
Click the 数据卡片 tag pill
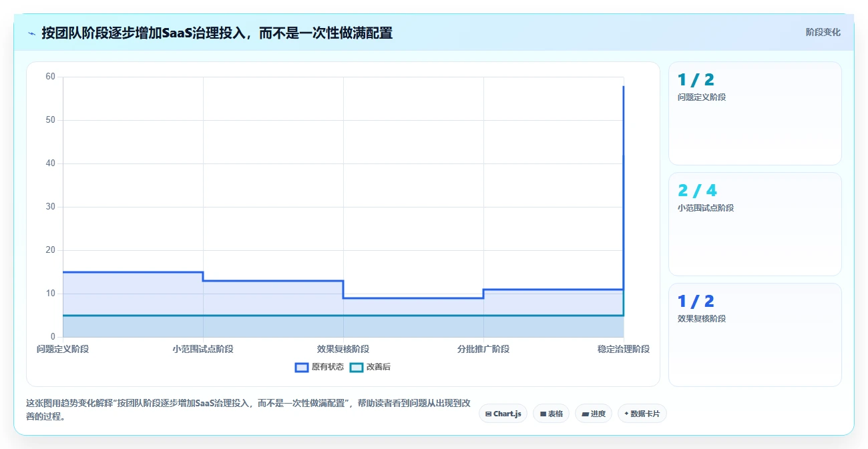(642, 414)
